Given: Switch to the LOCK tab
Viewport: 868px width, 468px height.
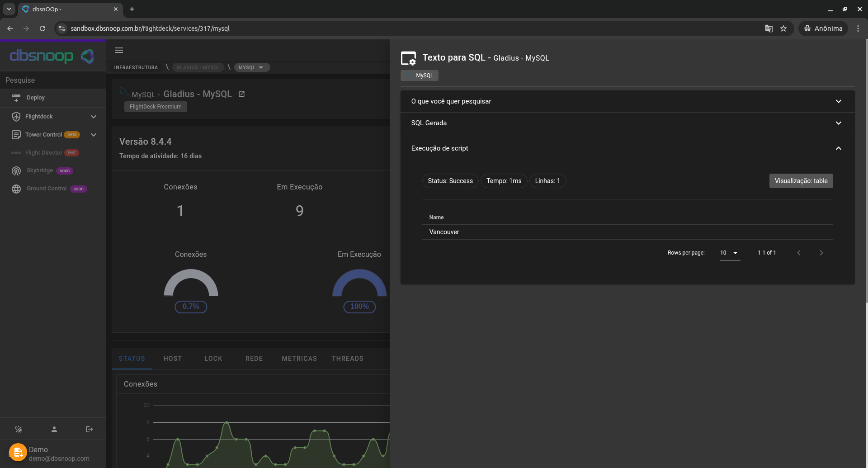Looking at the screenshot, I should [213, 359].
